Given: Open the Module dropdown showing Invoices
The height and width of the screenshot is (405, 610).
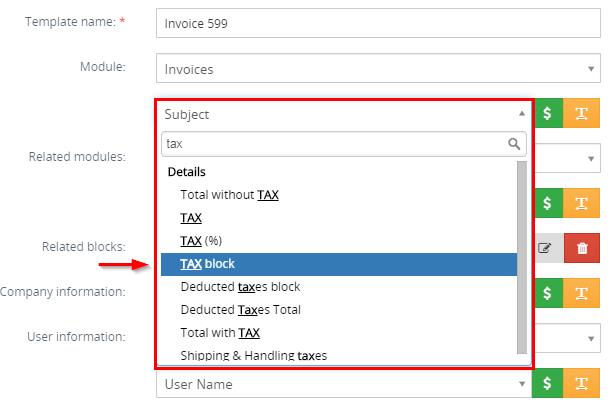Looking at the screenshot, I should point(378,69).
